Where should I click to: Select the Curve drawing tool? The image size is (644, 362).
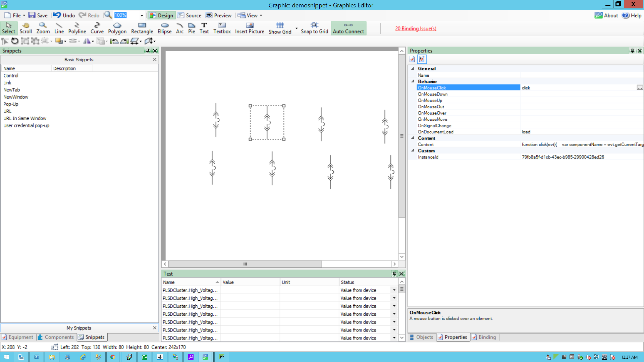[97, 28]
